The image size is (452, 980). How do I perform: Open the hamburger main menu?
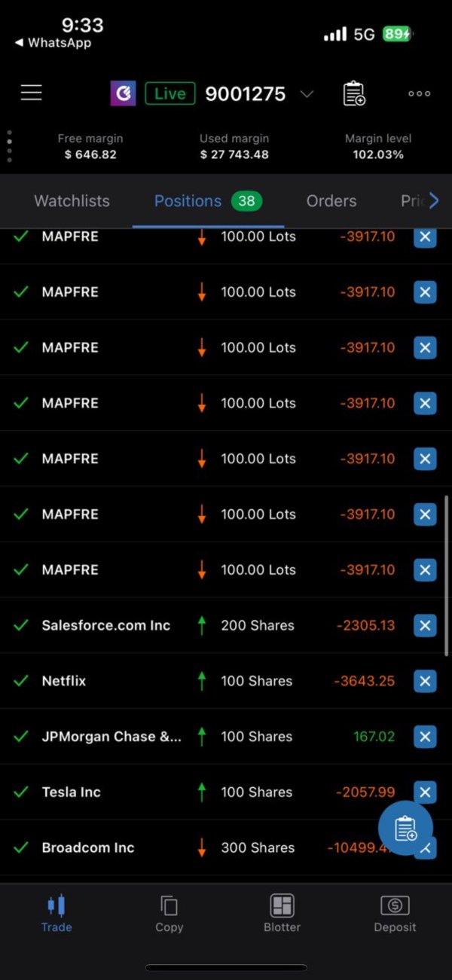pyautogui.click(x=32, y=93)
